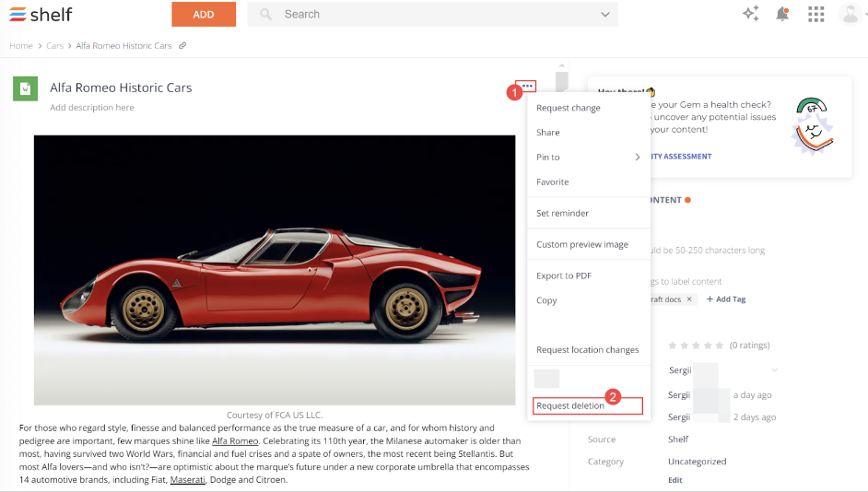Select Request deletion menu item
The height and width of the screenshot is (492, 868).
point(587,405)
